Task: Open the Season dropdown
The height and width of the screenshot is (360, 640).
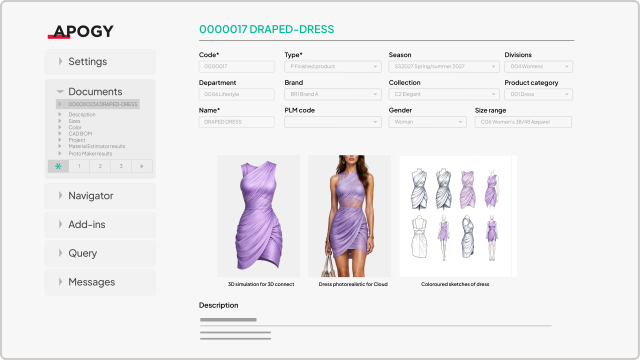Action: 444,67
